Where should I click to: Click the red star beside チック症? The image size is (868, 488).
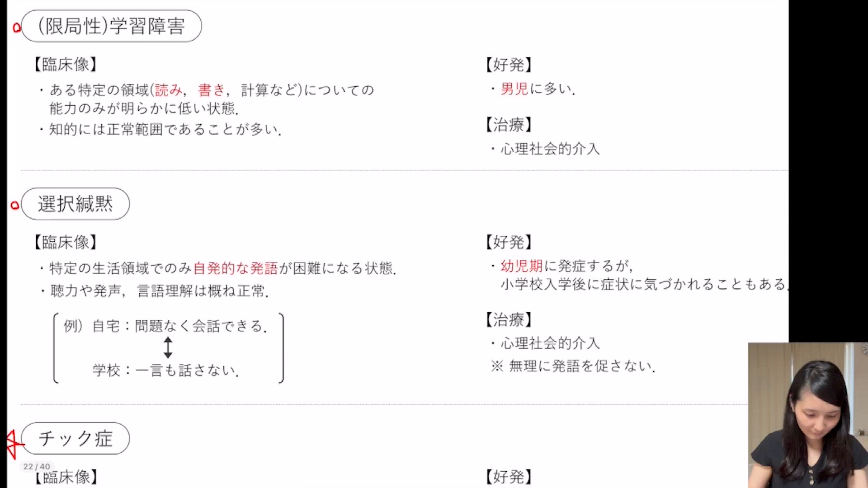pyautogui.click(x=13, y=443)
